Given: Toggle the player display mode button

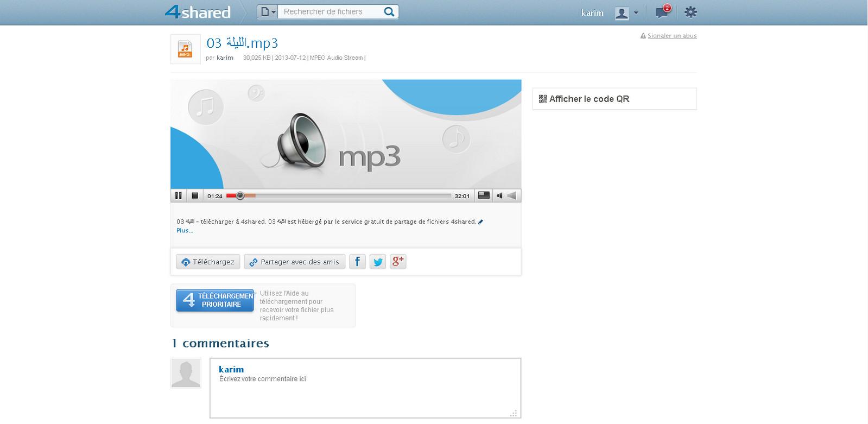Looking at the screenshot, I should tap(483, 195).
